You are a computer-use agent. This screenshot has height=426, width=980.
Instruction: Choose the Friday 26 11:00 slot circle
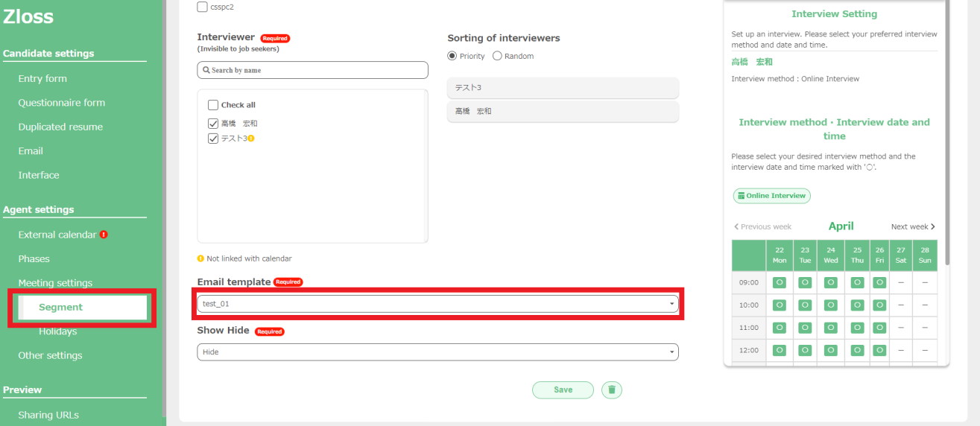pyautogui.click(x=879, y=328)
